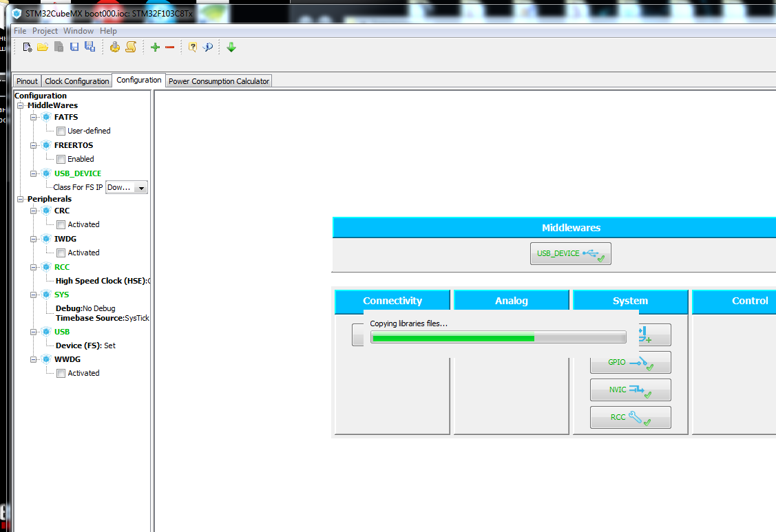776x532 pixels.
Task: Click the Control panel header
Action: point(735,300)
